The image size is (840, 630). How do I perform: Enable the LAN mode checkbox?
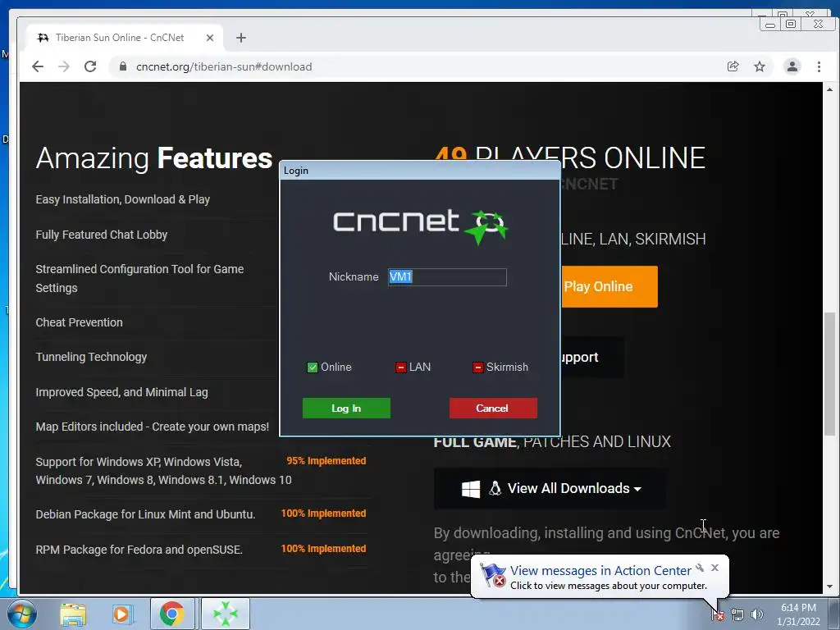point(400,367)
